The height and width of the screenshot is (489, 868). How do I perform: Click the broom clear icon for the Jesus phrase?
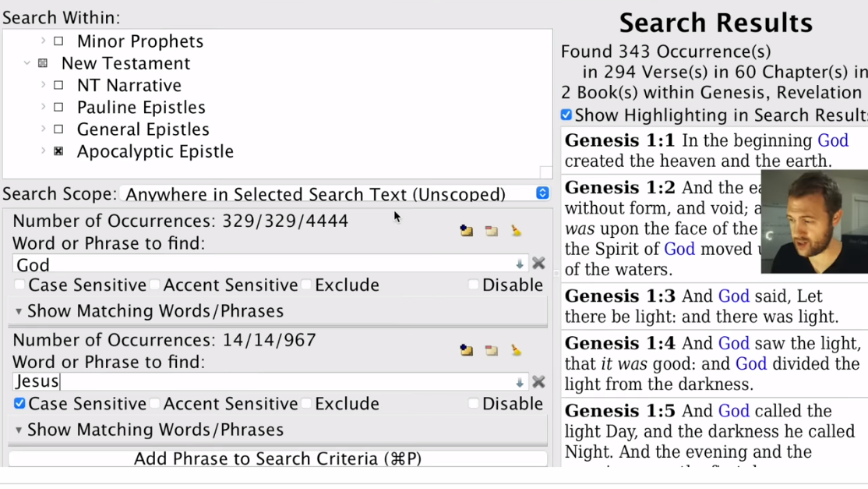[x=516, y=350]
